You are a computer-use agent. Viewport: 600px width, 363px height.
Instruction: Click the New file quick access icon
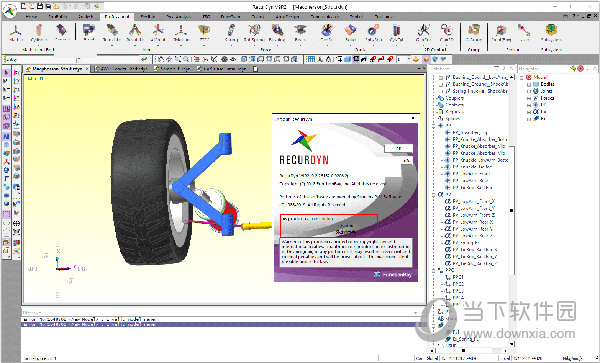click(x=23, y=6)
